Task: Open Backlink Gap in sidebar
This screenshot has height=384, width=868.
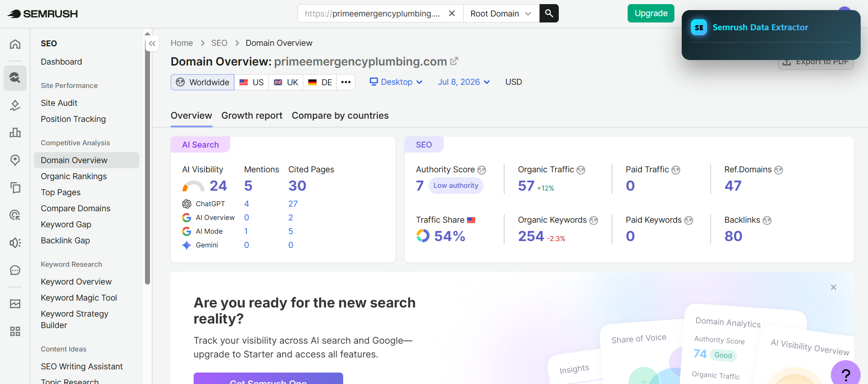Action: pos(65,241)
